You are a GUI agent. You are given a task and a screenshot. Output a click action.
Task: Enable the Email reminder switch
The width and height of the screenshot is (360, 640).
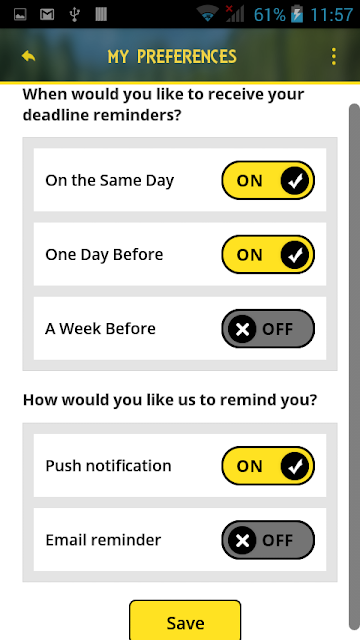click(268, 540)
